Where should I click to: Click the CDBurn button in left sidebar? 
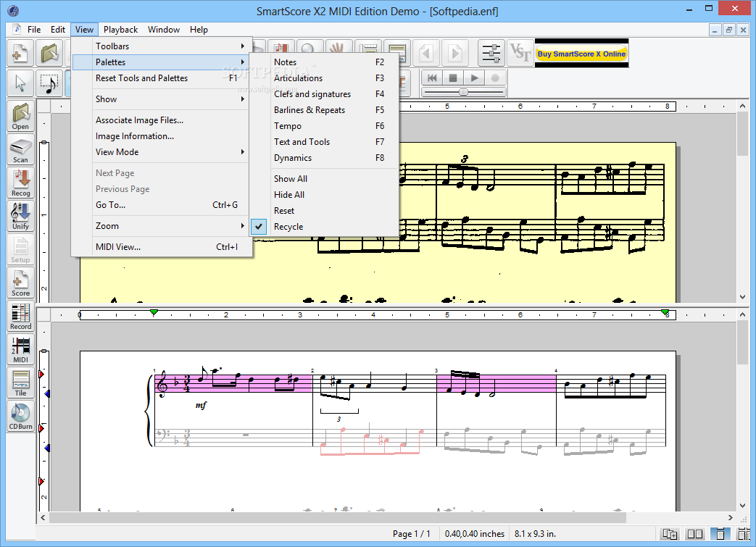[x=20, y=416]
